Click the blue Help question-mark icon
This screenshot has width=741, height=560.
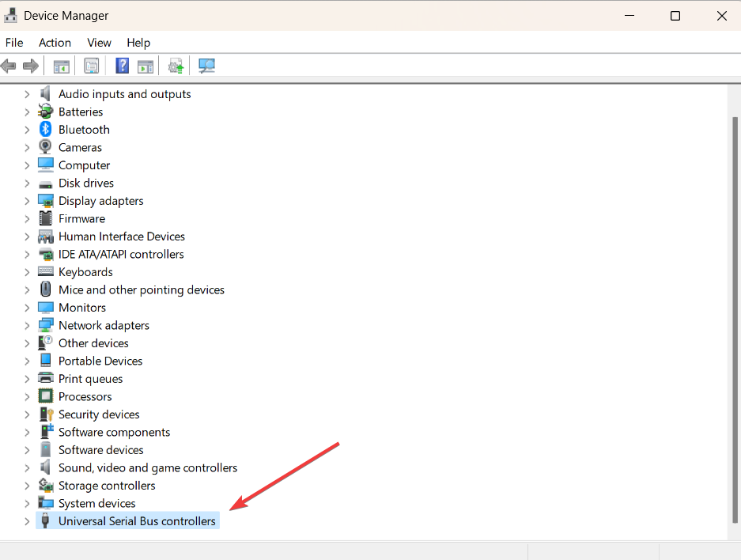coord(123,65)
